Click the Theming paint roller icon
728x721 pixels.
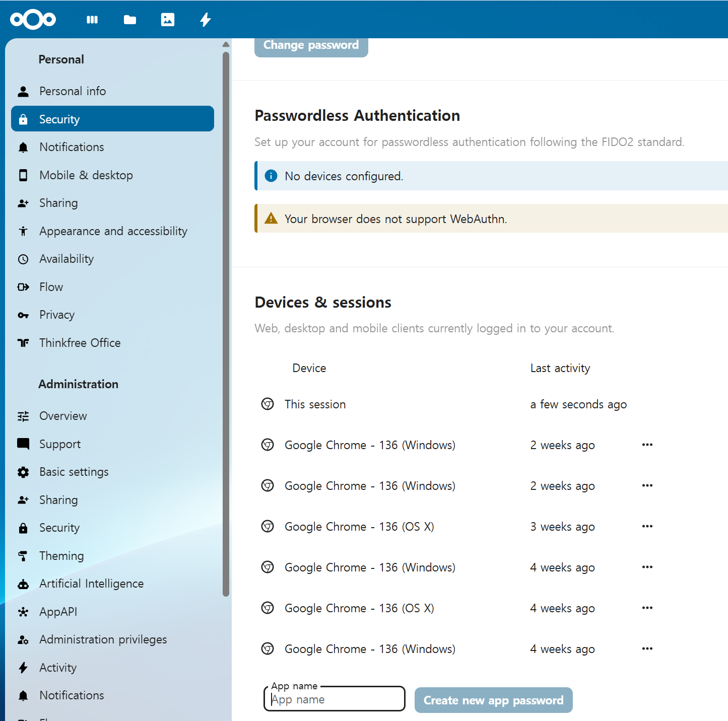(x=23, y=556)
